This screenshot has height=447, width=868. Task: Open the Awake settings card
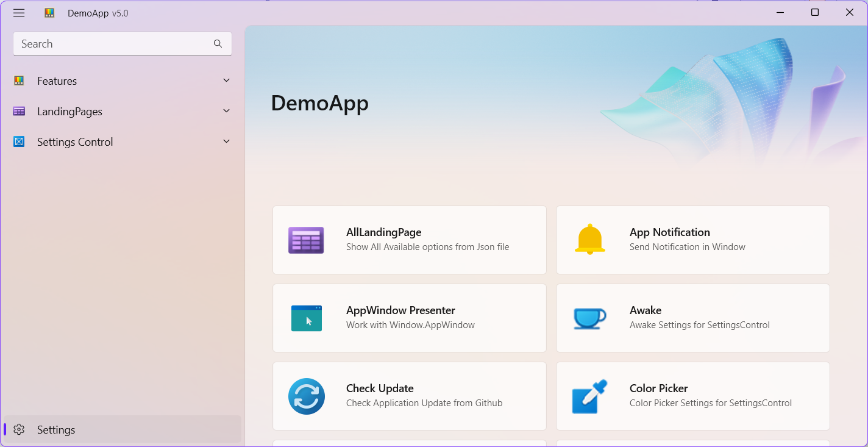(x=692, y=318)
